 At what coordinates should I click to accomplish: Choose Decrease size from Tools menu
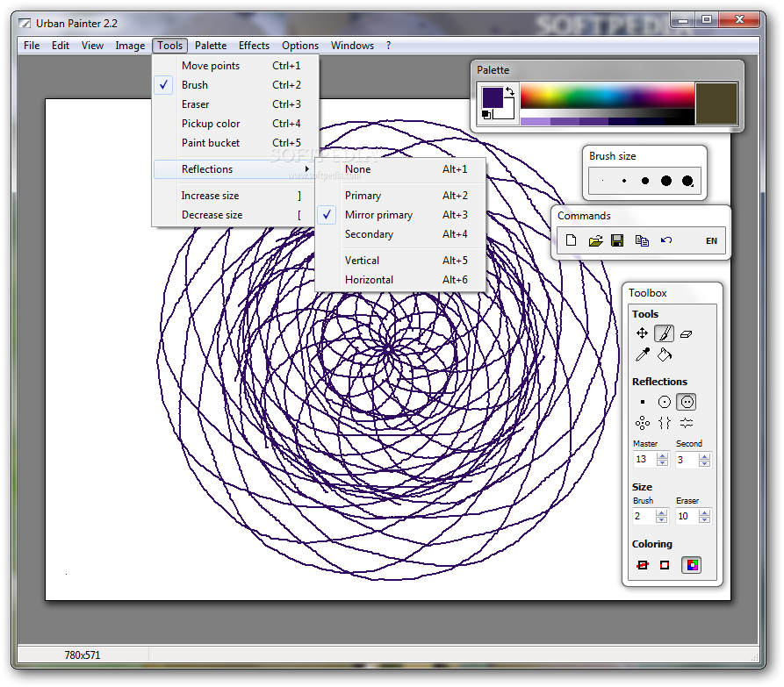click(x=236, y=215)
